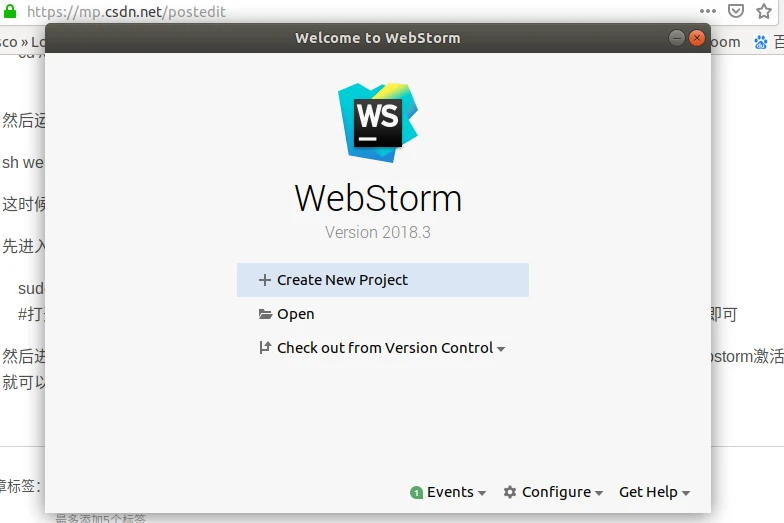Click the version control branch icon
This screenshot has height=523, width=784.
coord(265,348)
